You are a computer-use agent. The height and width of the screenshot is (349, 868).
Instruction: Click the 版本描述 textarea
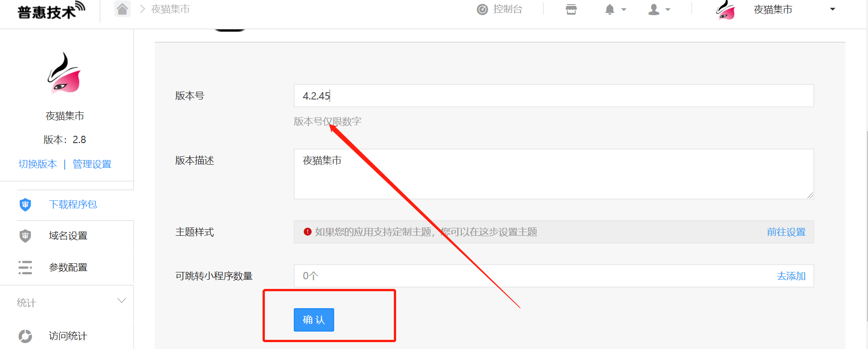pos(554,174)
